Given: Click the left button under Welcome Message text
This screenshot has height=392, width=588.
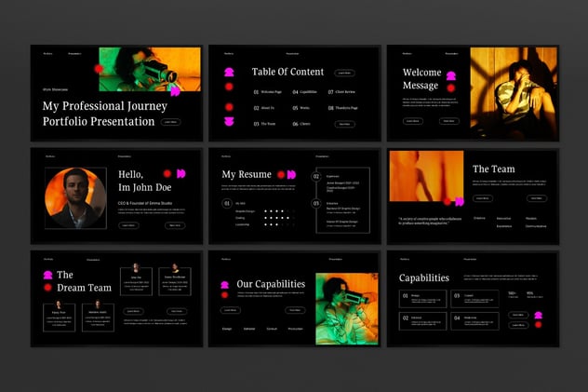Looking at the screenshot, I should [412, 121].
